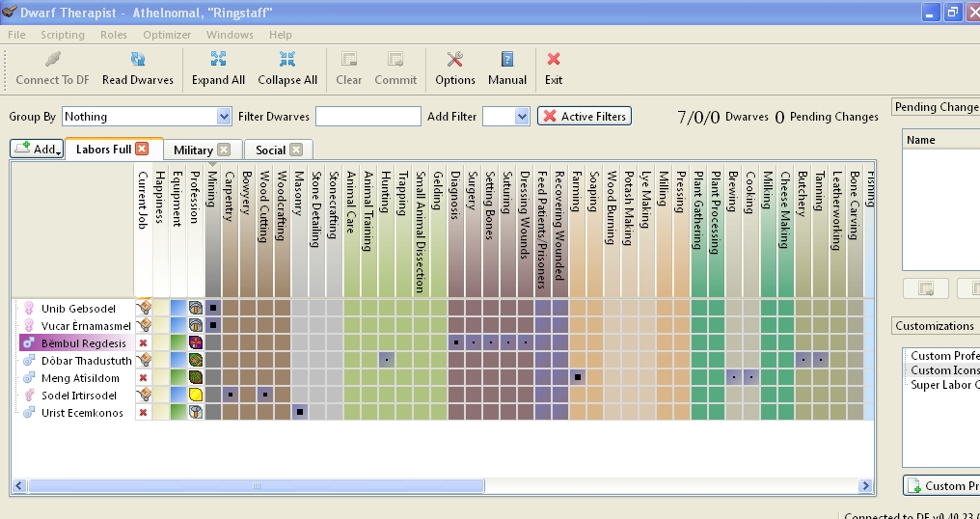
Task: Click the Mining column header
Action: click(x=213, y=231)
